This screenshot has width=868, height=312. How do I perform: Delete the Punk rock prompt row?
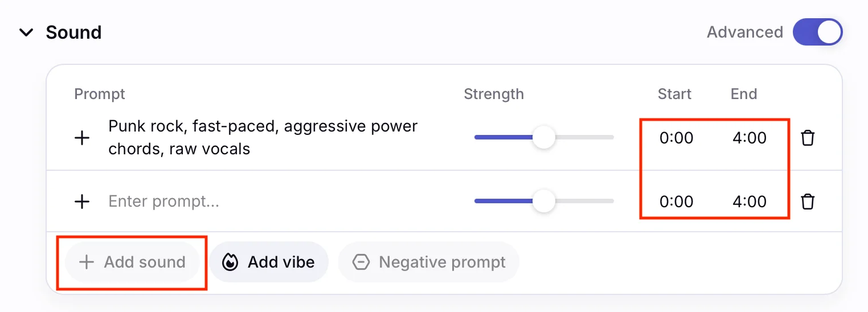(807, 138)
